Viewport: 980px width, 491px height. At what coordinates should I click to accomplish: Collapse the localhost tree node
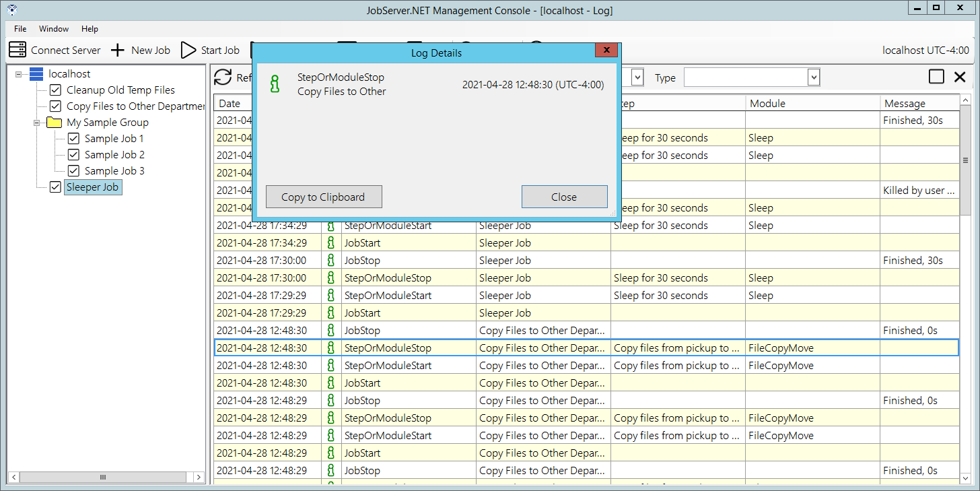tap(18, 74)
